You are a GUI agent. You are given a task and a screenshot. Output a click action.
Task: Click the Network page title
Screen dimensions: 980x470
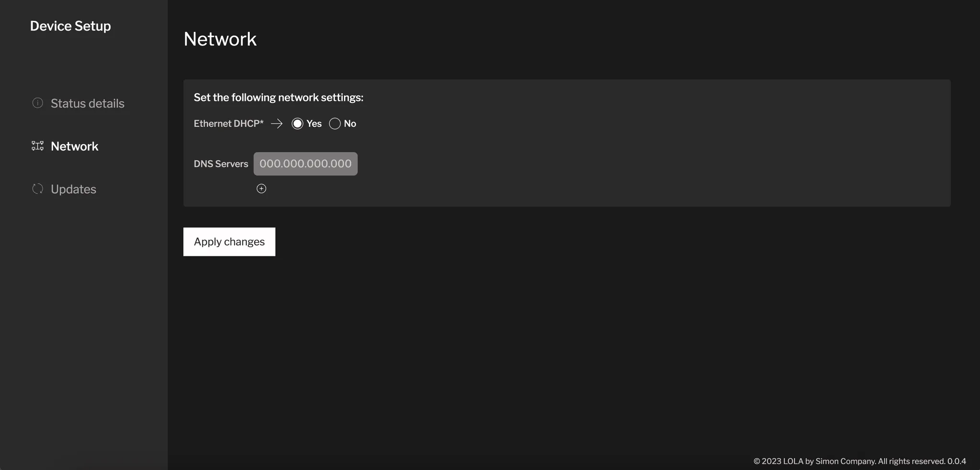coord(220,38)
